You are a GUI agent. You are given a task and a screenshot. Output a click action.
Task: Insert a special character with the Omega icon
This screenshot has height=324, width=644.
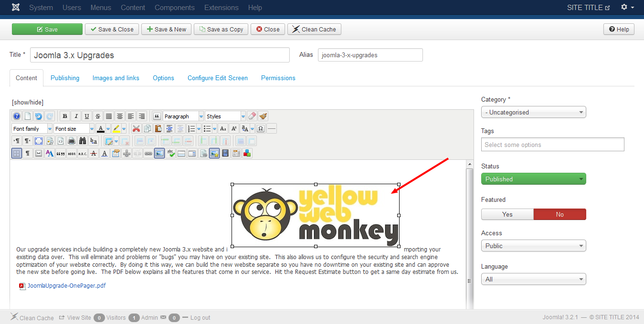(261, 128)
